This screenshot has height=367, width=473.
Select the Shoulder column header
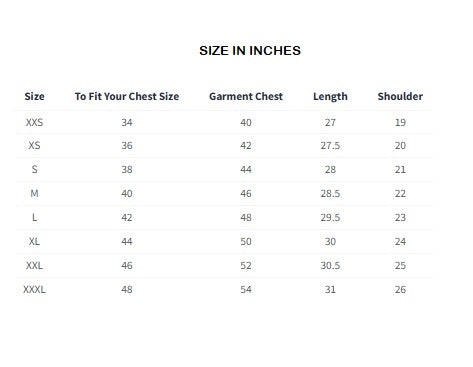400,96
